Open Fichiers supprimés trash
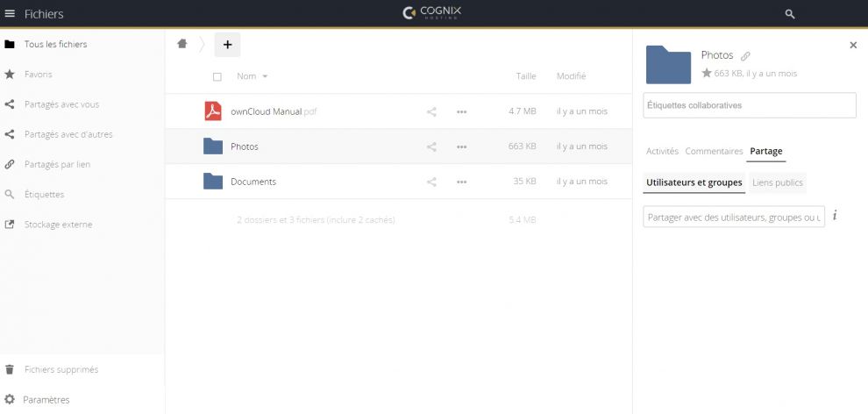The image size is (868, 414). click(60, 370)
